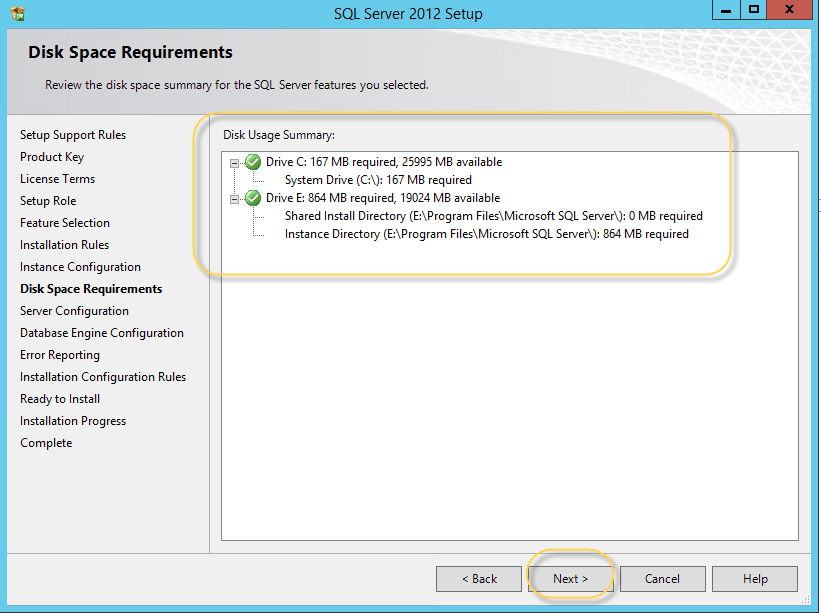The height and width of the screenshot is (613, 821).
Task: Click Server Configuration in the steps list
Action: coord(74,311)
